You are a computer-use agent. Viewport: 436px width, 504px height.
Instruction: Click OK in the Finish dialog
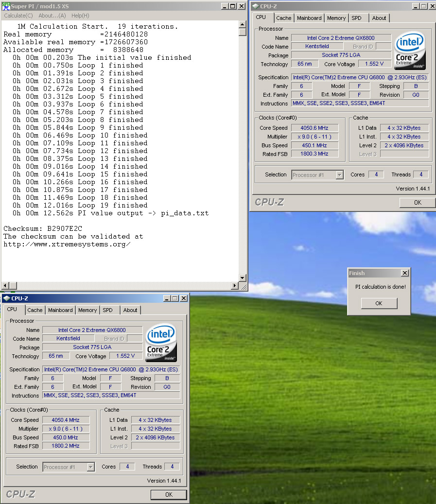click(379, 303)
